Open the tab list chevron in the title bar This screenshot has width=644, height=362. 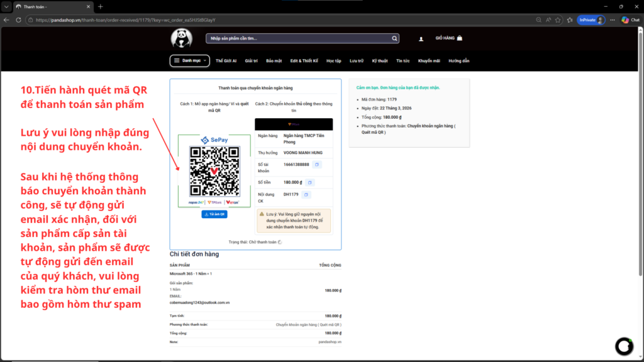pyautogui.click(x=7, y=6)
